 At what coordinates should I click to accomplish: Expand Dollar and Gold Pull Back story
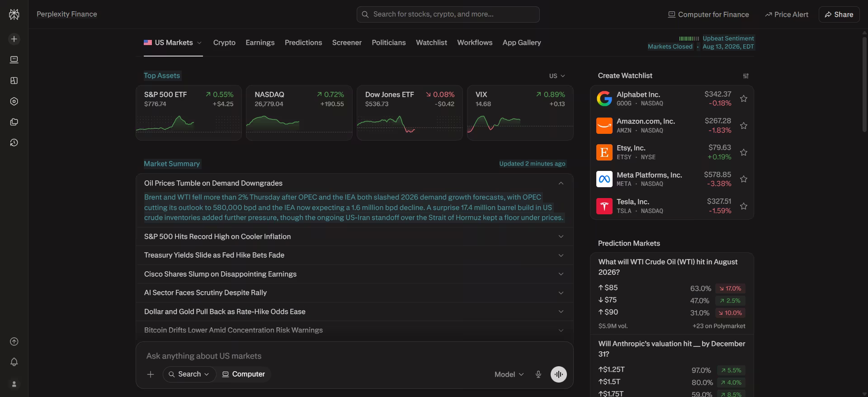354,312
